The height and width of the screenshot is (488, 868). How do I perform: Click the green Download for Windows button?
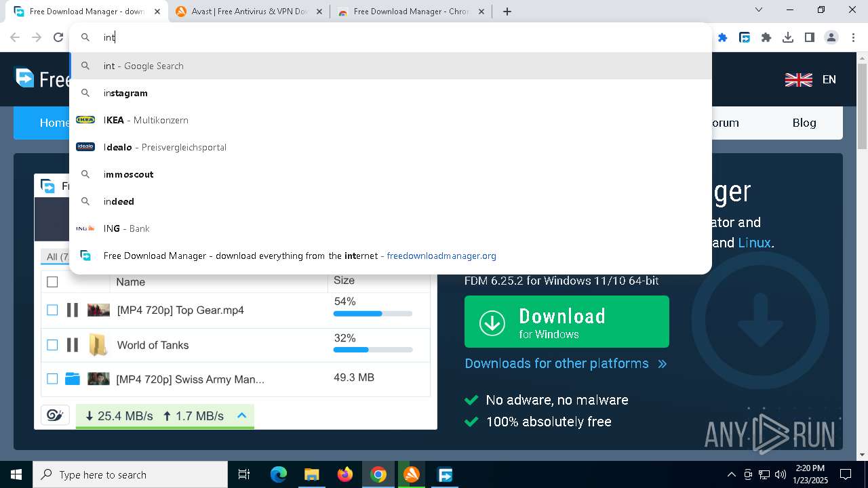pos(567,322)
